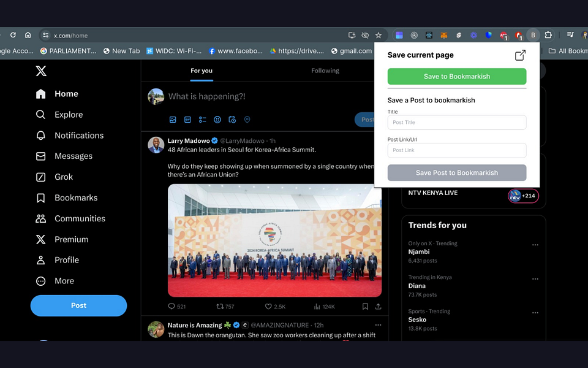The height and width of the screenshot is (368, 588).
Task: Tag a location in the composer
Action: tap(247, 120)
